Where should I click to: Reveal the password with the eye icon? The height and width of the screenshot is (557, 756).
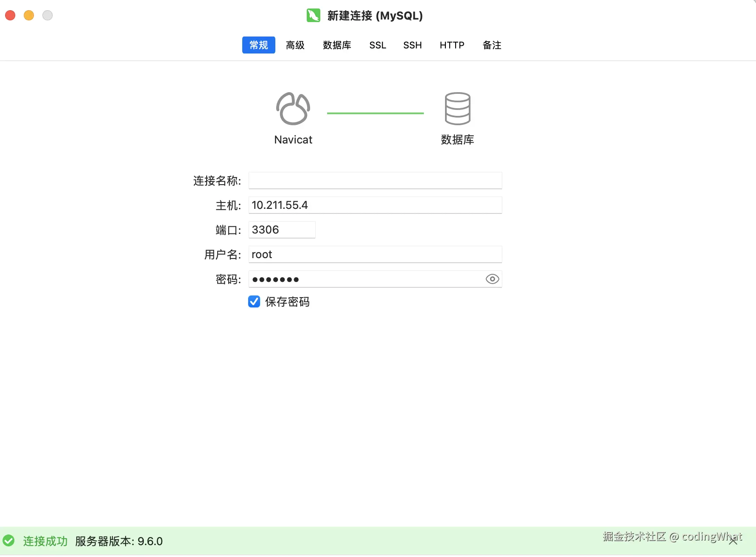click(x=492, y=279)
